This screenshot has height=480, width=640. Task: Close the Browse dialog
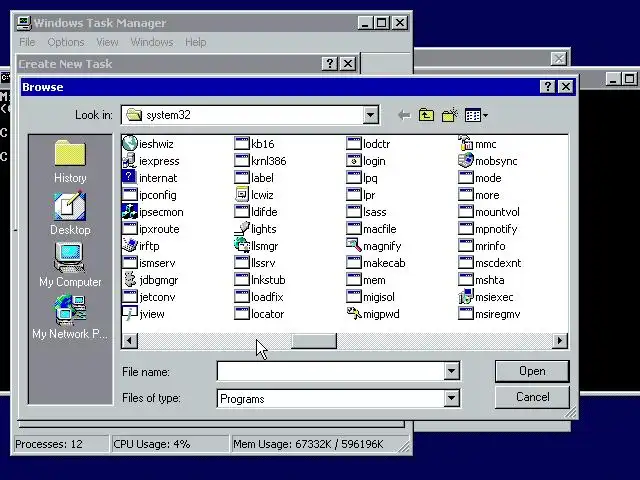coord(566,87)
